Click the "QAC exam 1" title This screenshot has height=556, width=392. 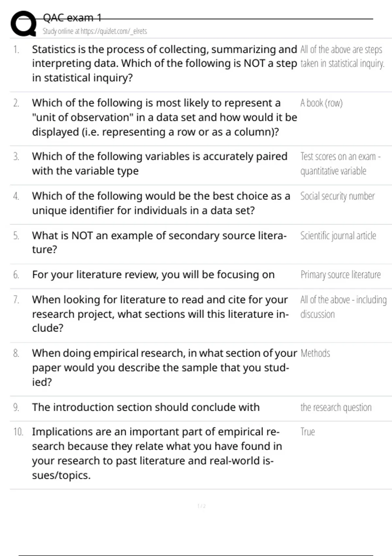click(72, 18)
